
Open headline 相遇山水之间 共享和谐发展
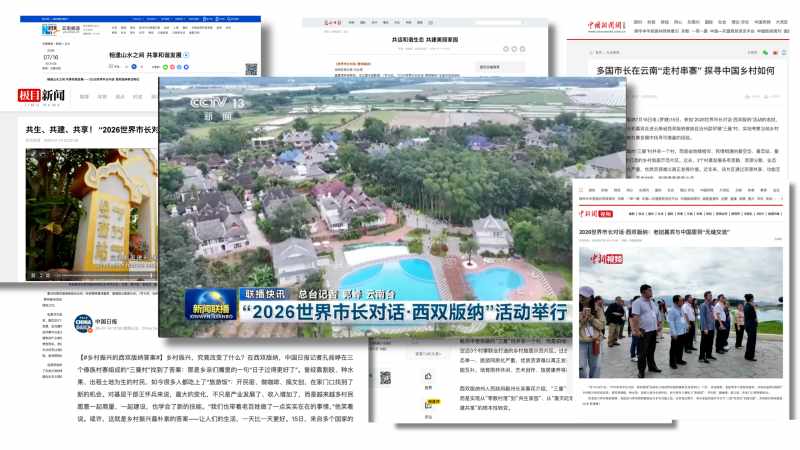[145, 55]
